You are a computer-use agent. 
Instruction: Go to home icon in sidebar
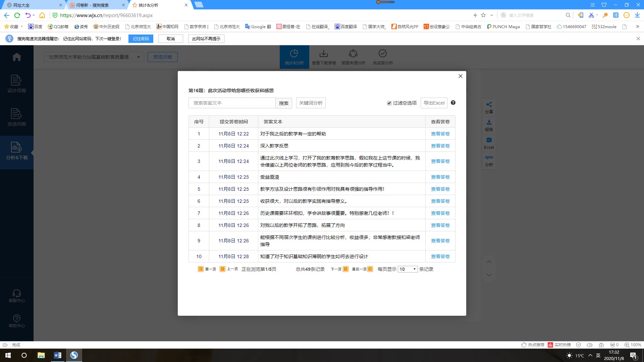pos(17,57)
